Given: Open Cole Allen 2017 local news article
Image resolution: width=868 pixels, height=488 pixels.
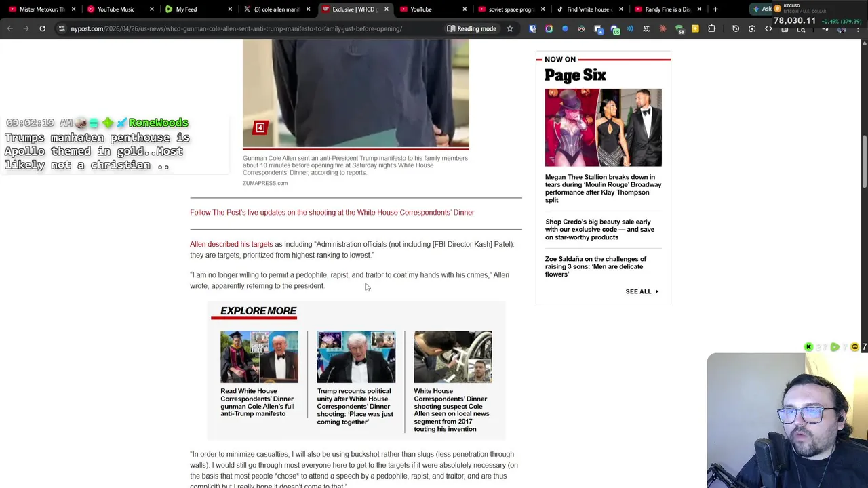Looking at the screenshot, I should pyautogui.click(x=452, y=410).
